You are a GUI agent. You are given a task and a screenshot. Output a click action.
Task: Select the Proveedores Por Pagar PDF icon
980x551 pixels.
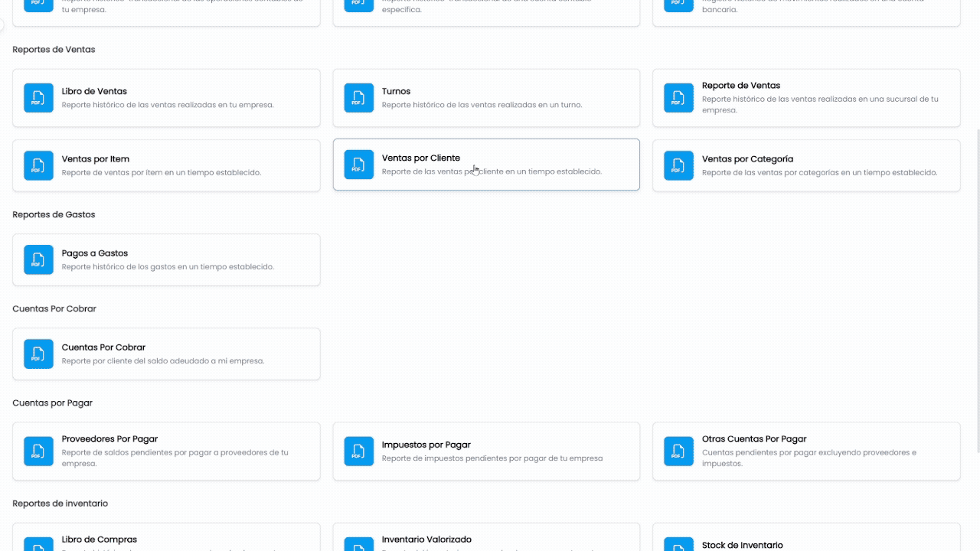[38, 452]
